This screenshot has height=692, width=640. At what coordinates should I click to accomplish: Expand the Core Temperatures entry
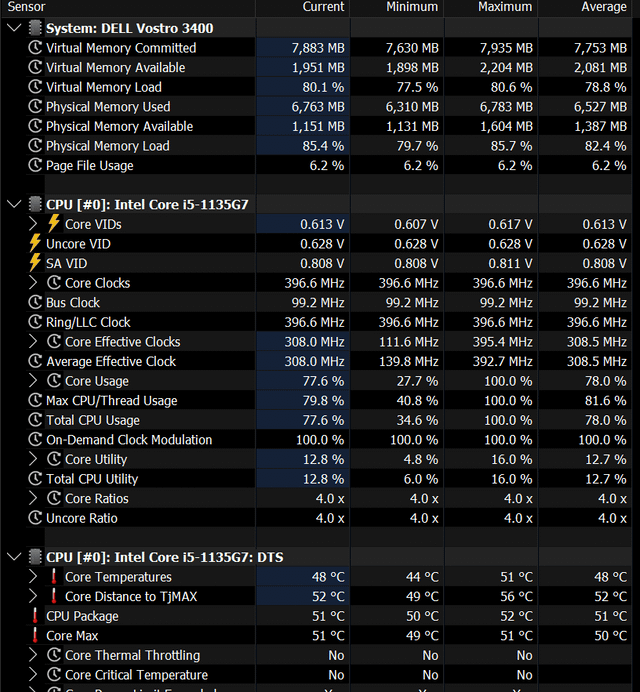click(x=33, y=576)
